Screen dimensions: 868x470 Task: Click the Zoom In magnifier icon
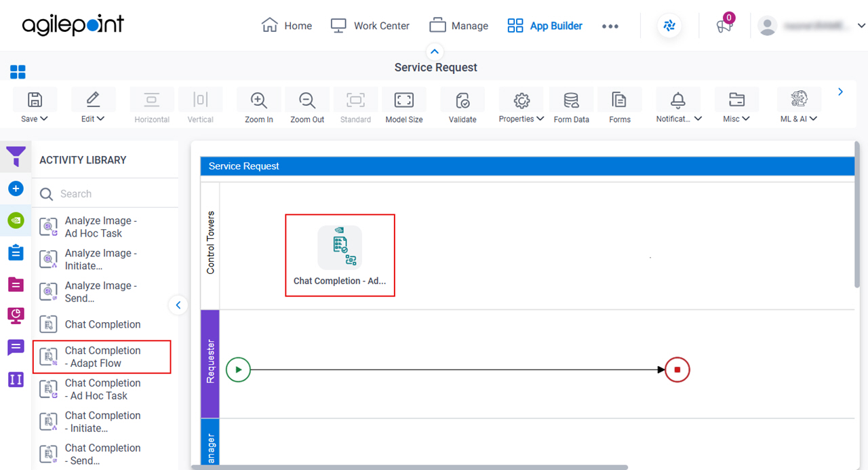tap(258, 100)
